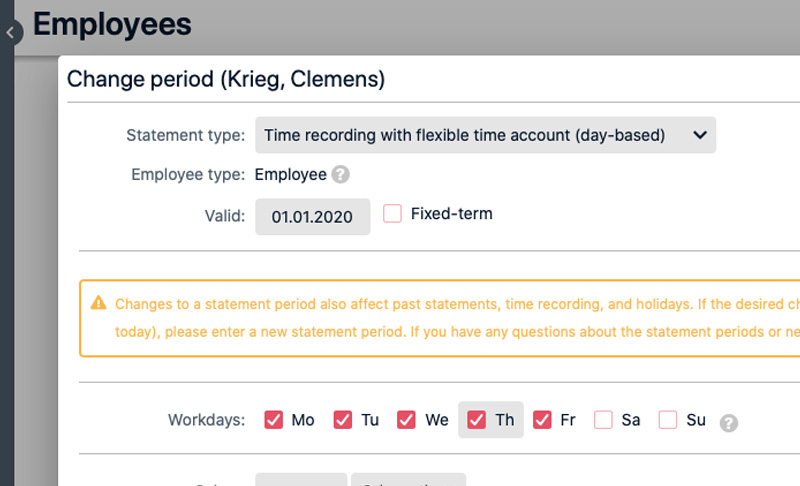Click the Valid date field 01.01.2020
The width and height of the screenshot is (800, 486).
click(312, 216)
